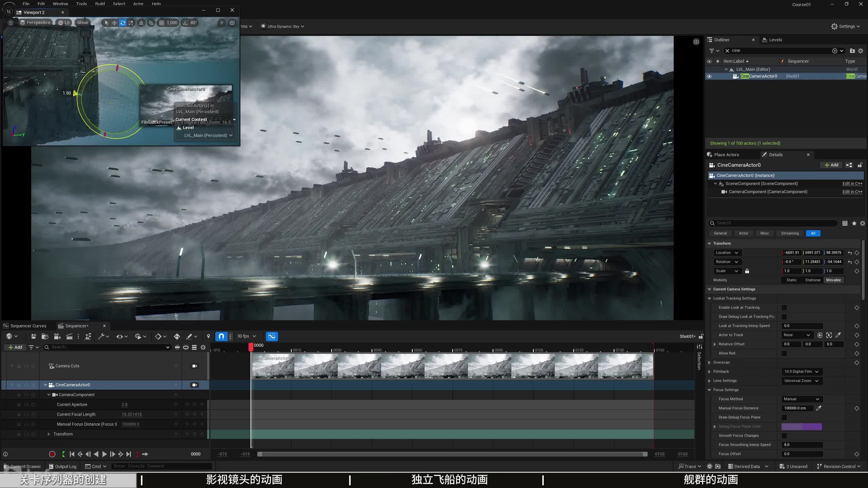Open the Content Drawer
The image size is (868, 488).
22,466
